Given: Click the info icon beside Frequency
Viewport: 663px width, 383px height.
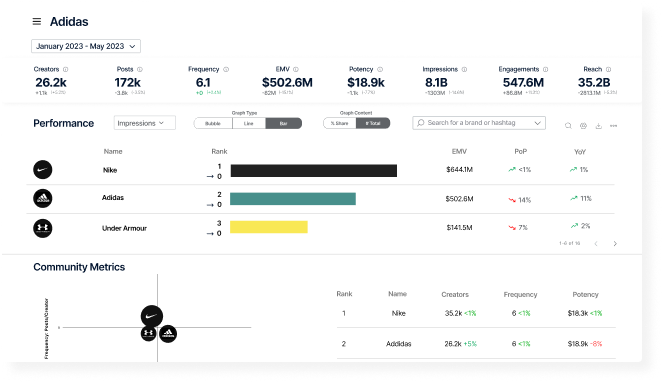Looking at the screenshot, I should pyautogui.click(x=226, y=69).
